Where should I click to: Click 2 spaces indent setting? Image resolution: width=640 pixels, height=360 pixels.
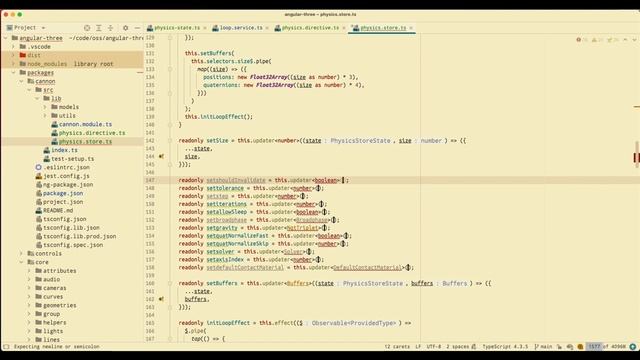458,347
